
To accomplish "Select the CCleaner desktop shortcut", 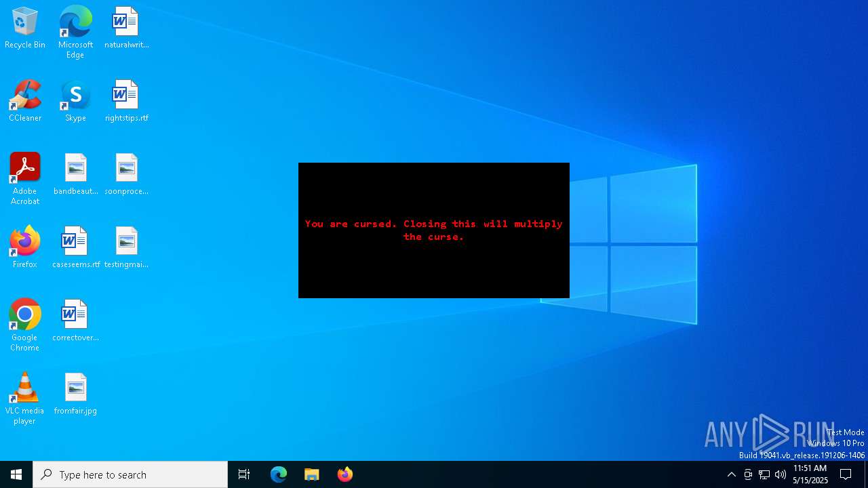I will tap(25, 102).
